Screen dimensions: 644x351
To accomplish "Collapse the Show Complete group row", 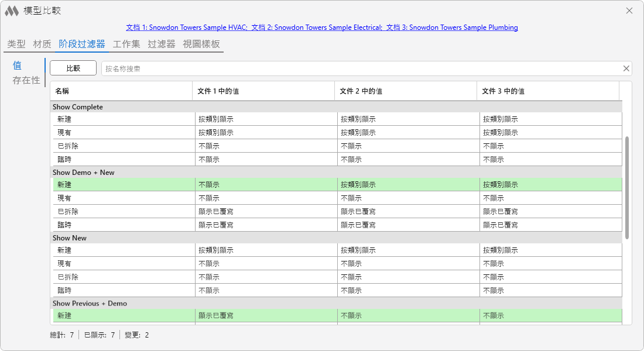I will 336,106.
